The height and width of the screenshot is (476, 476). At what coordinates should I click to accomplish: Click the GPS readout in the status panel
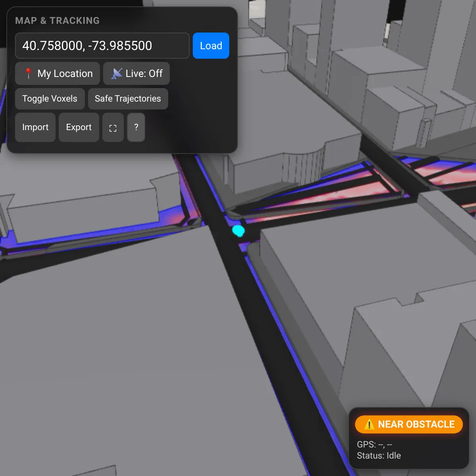[374, 444]
